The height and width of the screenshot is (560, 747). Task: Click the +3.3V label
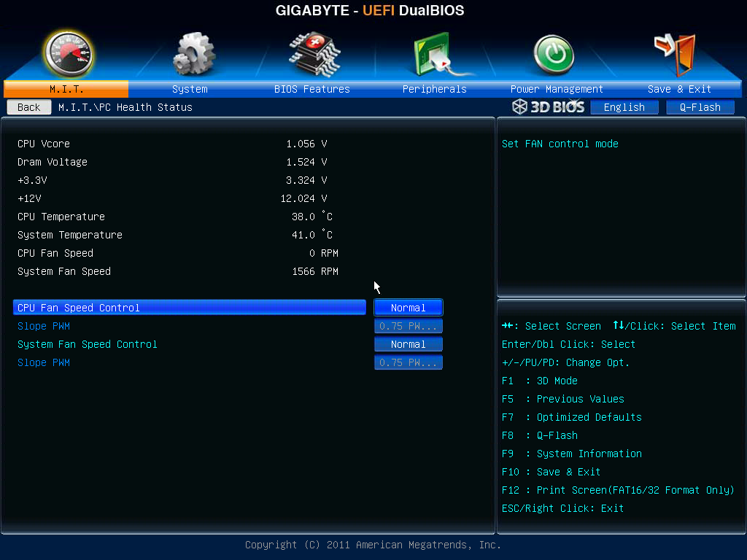pos(32,180)
